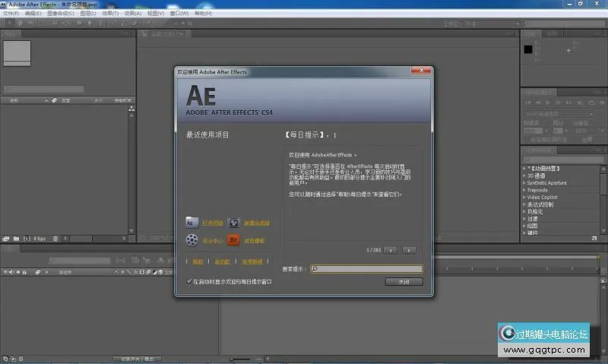Click Play in the Preview panel
Screen dimensions: 608x364
[x=548, y=103]
